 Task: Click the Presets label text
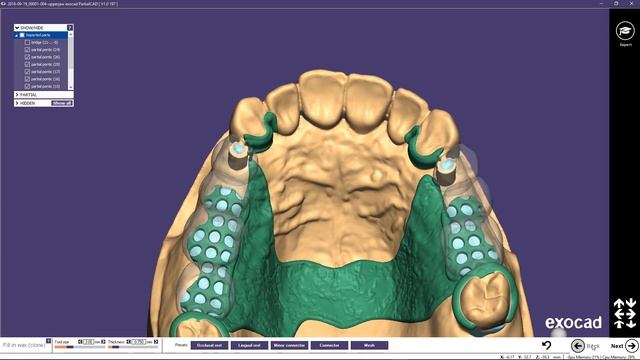181,345
